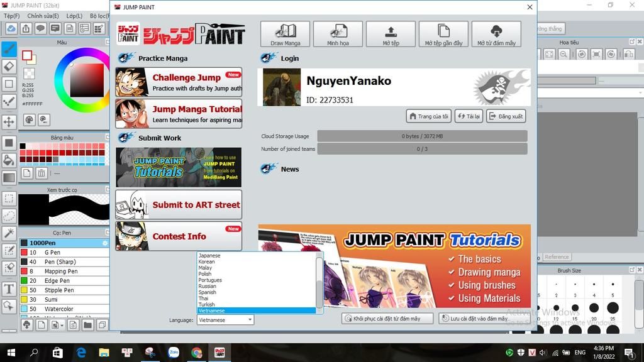Select the Text tool
Image resolution: width=644 pixels, height=362 pixels.
[9, 289]
